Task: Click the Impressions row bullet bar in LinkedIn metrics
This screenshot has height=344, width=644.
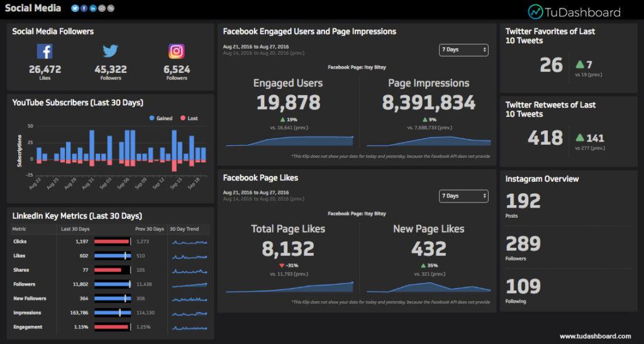Action: 113,313
